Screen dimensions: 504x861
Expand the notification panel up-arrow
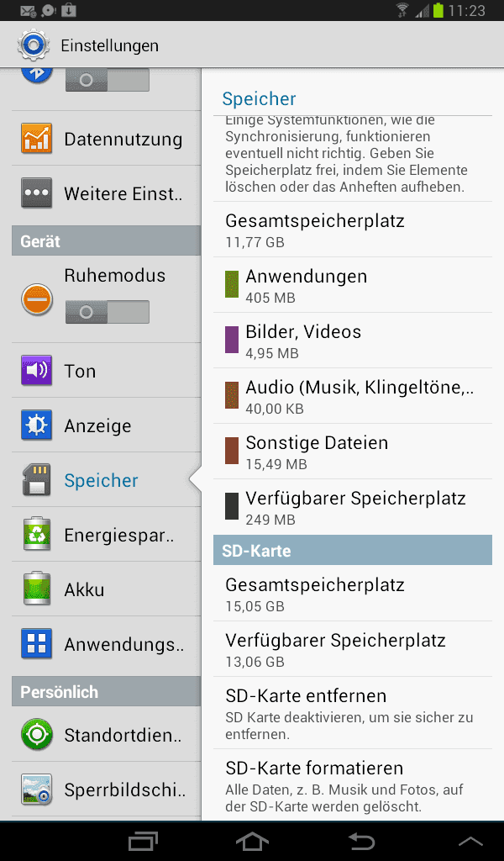pyautogui.click(x=470, y=841)
